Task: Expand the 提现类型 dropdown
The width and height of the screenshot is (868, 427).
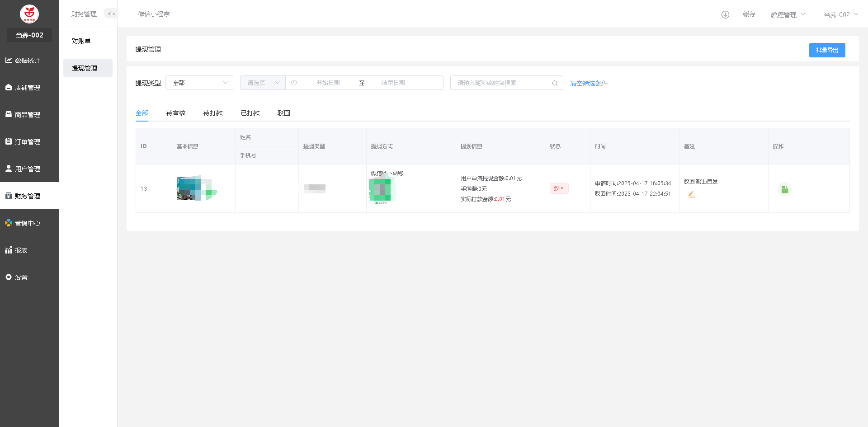Action: [199, 83]
